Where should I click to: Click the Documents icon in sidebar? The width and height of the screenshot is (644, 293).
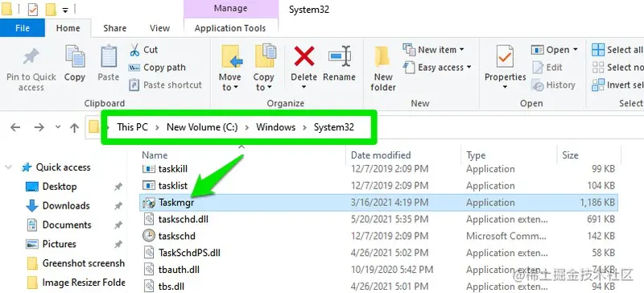tap(32, 225)
